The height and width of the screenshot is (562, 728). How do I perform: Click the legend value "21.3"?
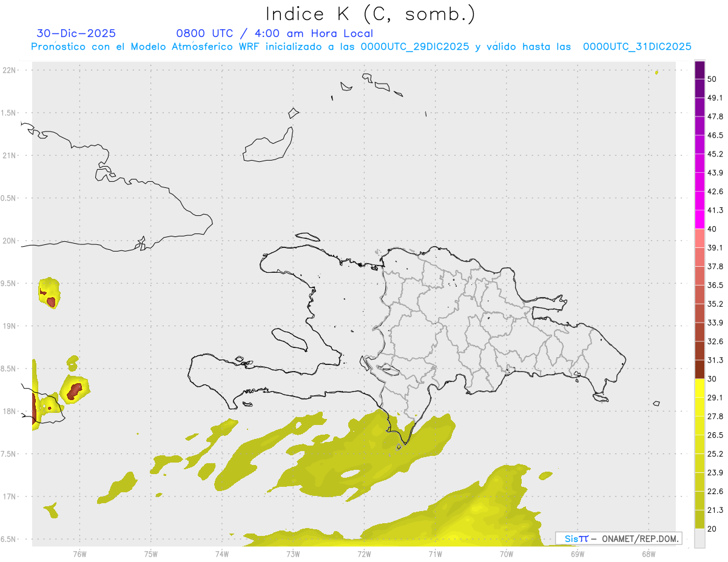(715, 510)
